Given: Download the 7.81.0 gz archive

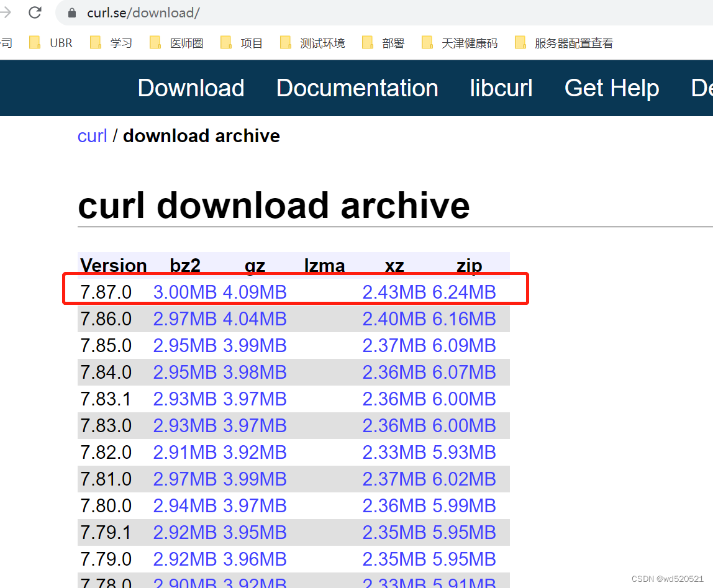Looking at the screenshot, I should tap(255, 479).
